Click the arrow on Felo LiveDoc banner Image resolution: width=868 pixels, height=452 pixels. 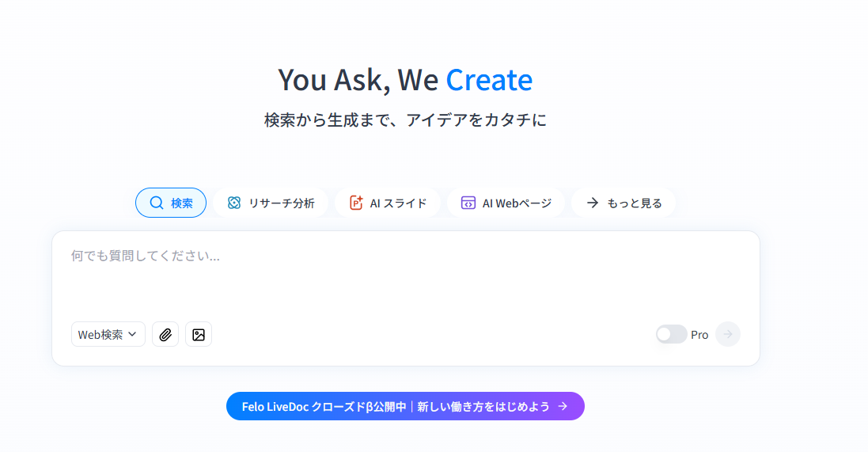click(x=563, y=406)
